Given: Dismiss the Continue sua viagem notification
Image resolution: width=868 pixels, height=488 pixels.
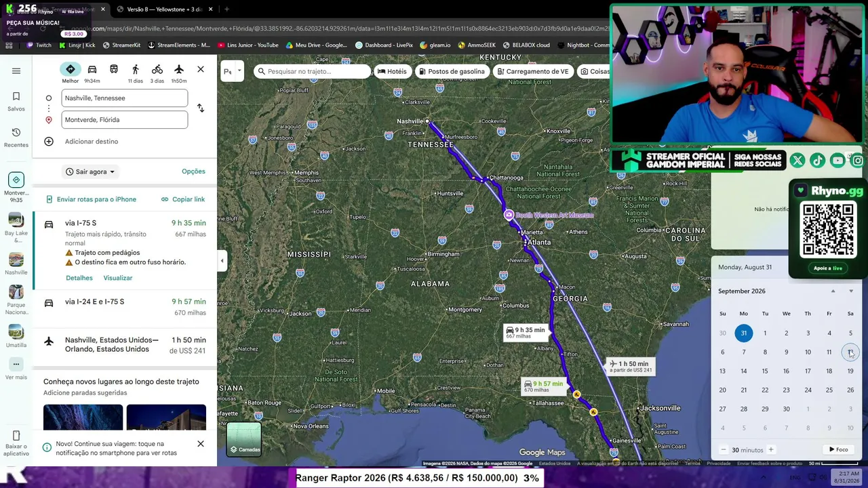Looking at the screenshot, I should pyautogui.click(x=201, y=444).
